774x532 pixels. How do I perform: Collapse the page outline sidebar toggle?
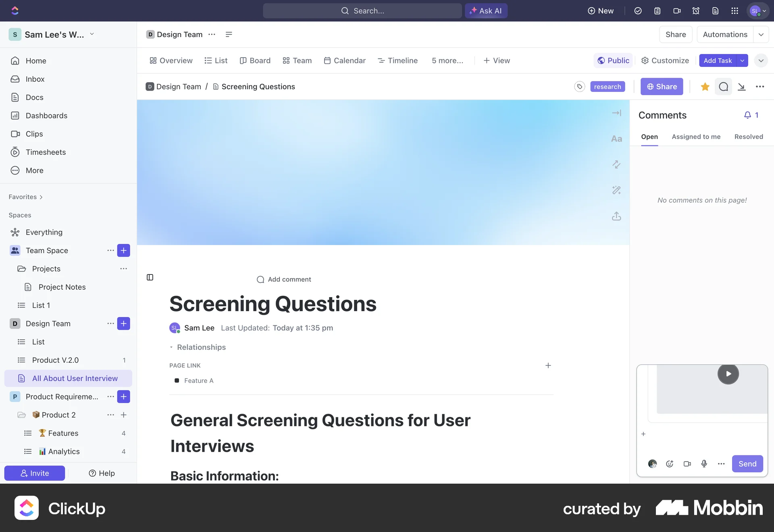tap(150, 277)
